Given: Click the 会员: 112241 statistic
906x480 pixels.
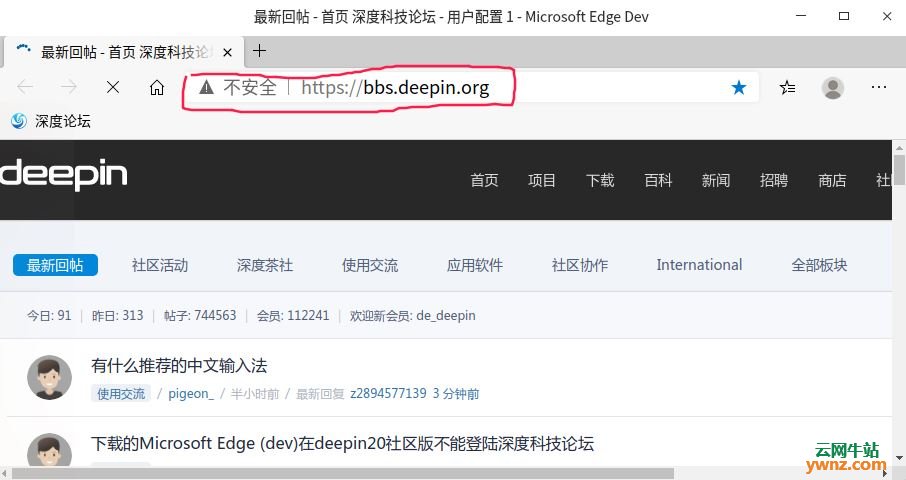Looking at the screenshot, I should (293, 315).
